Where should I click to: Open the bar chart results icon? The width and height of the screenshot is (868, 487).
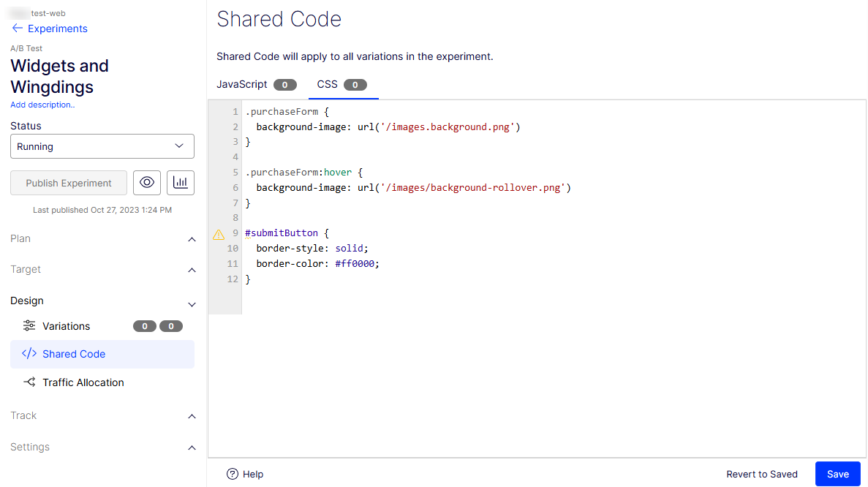181,183
